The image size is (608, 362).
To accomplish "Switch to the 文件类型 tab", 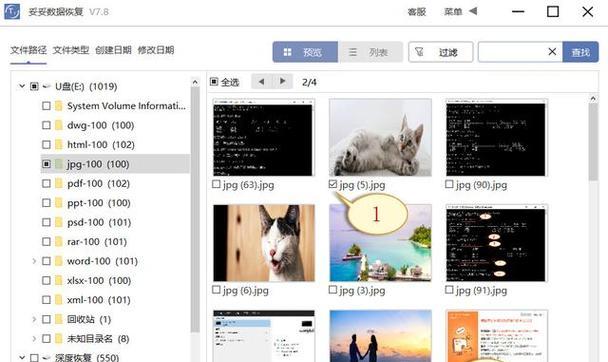I will pyautogui.click(x=71, y=50).
